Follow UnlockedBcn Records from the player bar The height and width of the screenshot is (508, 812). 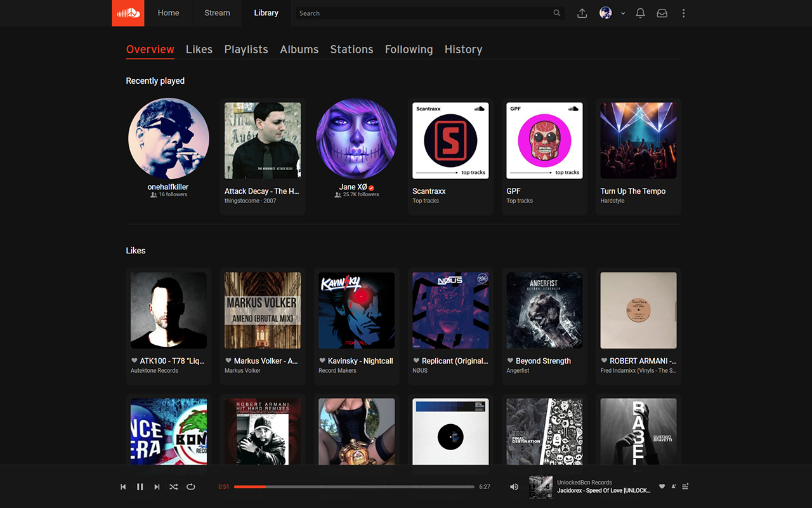[x=673, y=486]
